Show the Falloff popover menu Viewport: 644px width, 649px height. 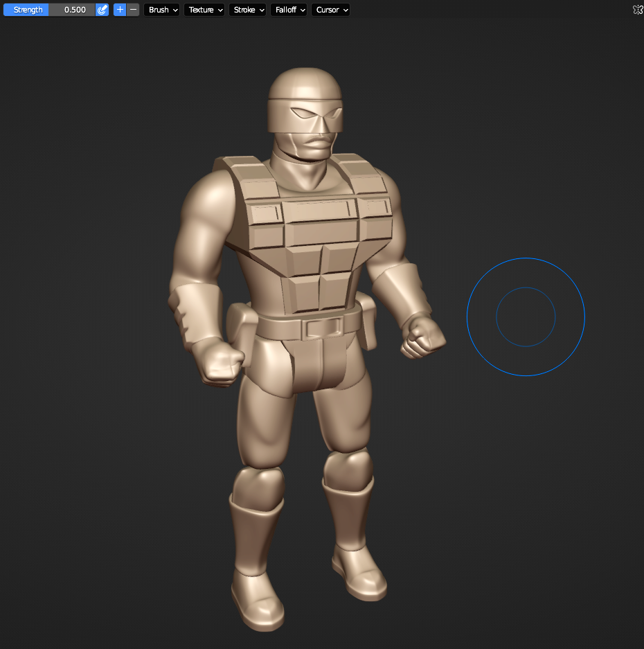[x=289, y=10]
